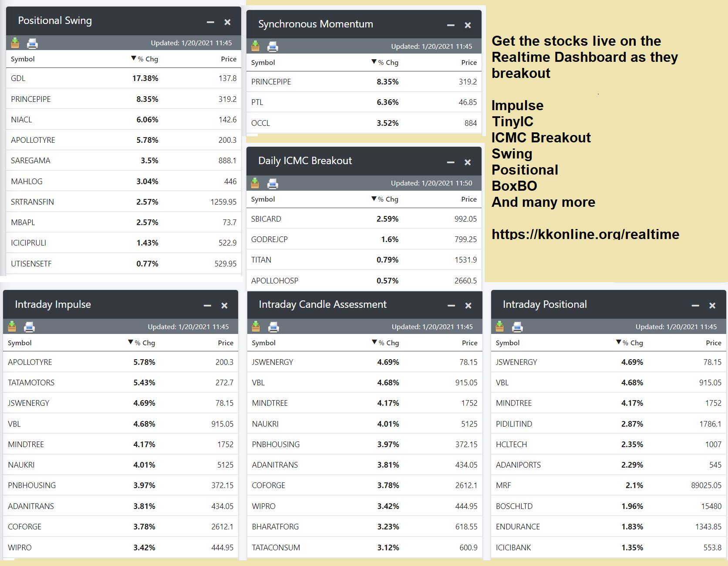728x566 pixels.
Task: Export the Synchronous Momentum table
Action: pos(255,46)
